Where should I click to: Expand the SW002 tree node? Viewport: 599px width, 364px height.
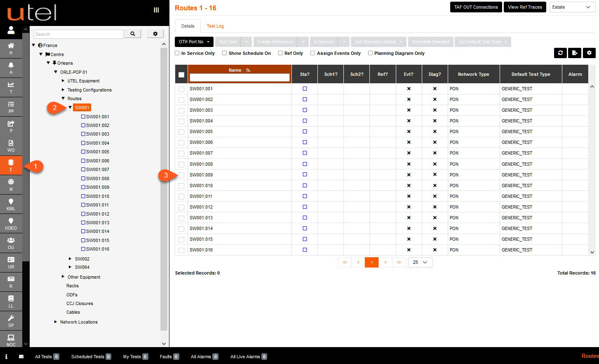(70, 259)
